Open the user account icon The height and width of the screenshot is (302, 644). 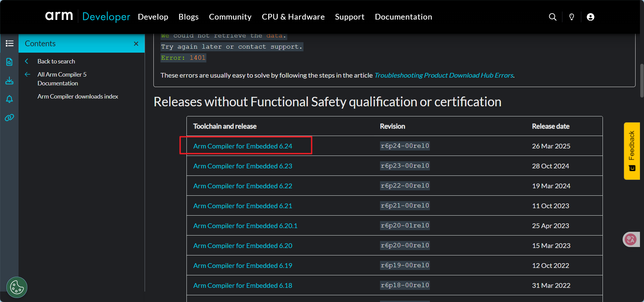(590, 17)
